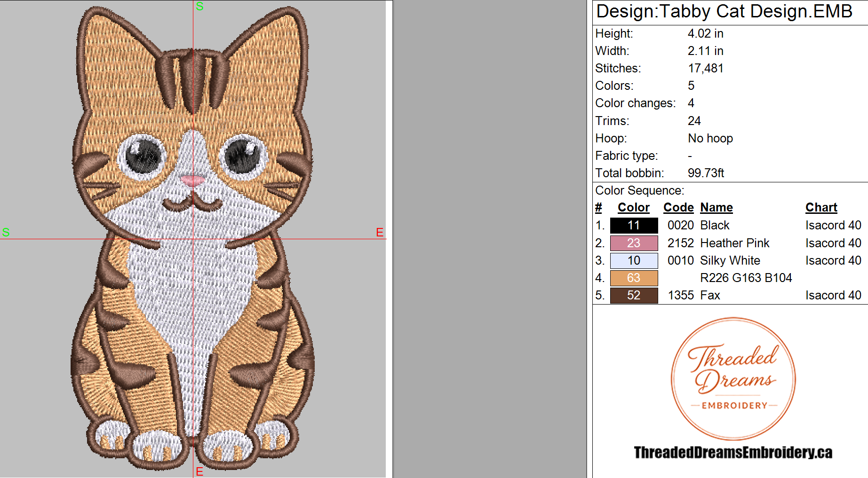Click Isacord 40 chart in Black row
868x478 pixels.
click(x=833, y=225)
